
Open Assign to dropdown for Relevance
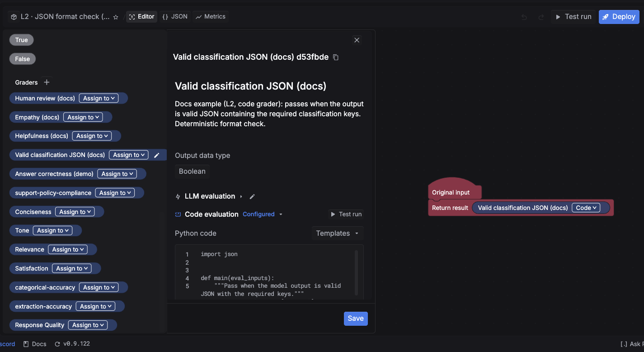(x=68, y=249)
